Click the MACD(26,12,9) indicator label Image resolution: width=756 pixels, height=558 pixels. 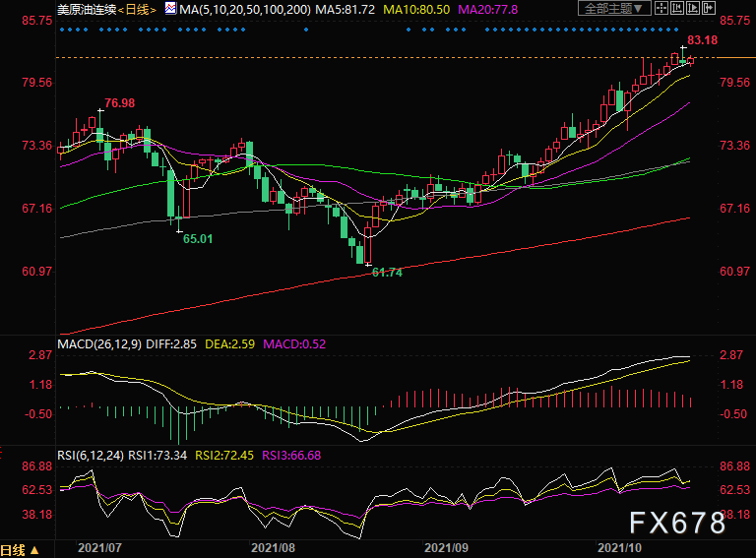tap(99, 344)
